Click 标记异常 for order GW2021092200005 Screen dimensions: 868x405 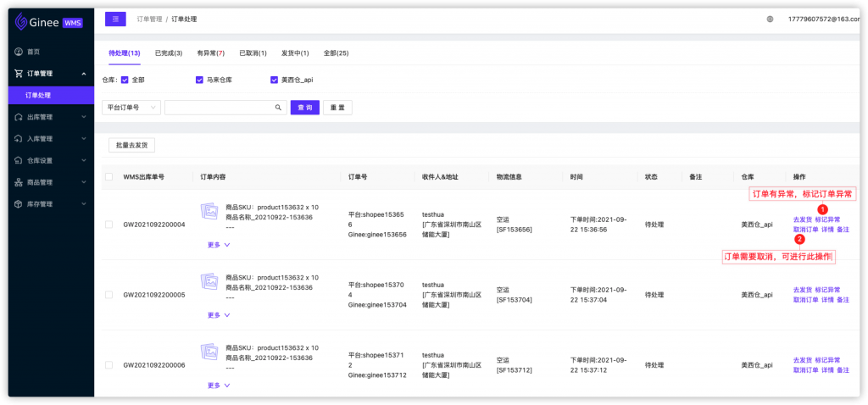827,290
